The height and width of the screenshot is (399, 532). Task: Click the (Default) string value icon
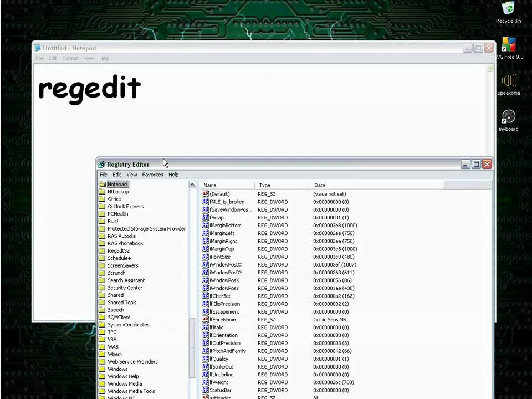205,194
